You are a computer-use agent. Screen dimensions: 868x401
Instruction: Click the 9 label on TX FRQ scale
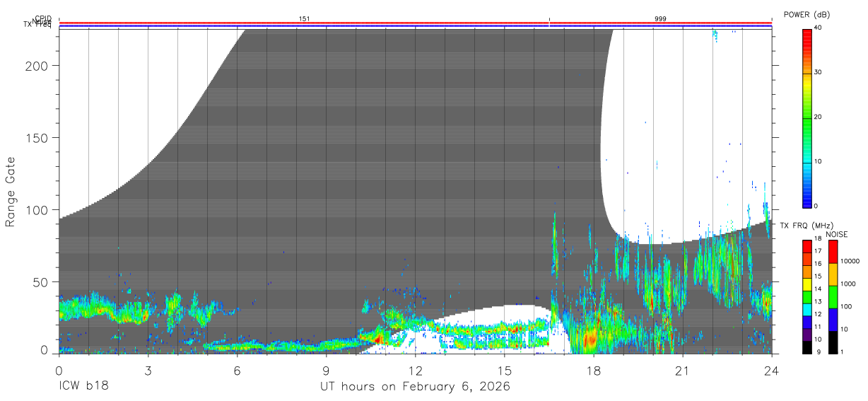pyautogui.click(x=817, y=351)
